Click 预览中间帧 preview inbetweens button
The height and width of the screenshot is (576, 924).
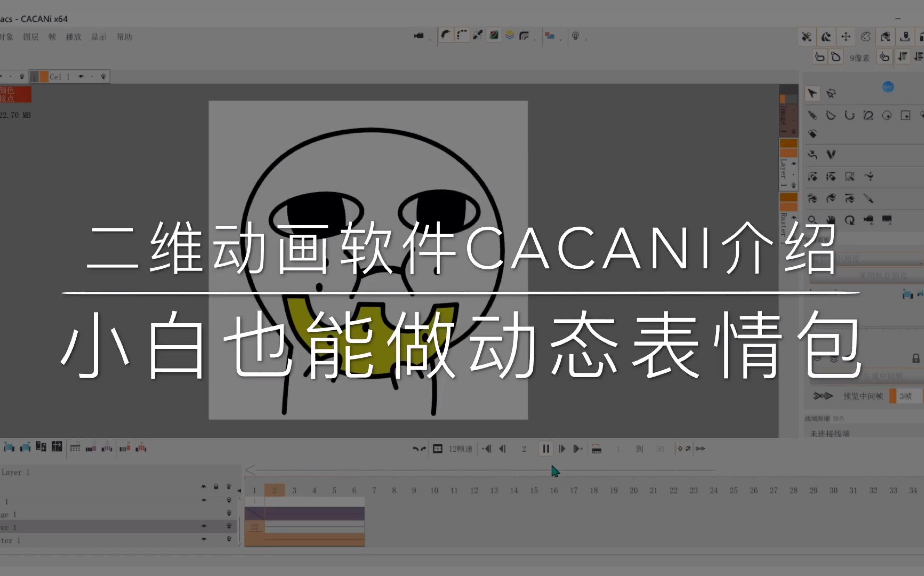pyautogui.click(x=863, y=396)
